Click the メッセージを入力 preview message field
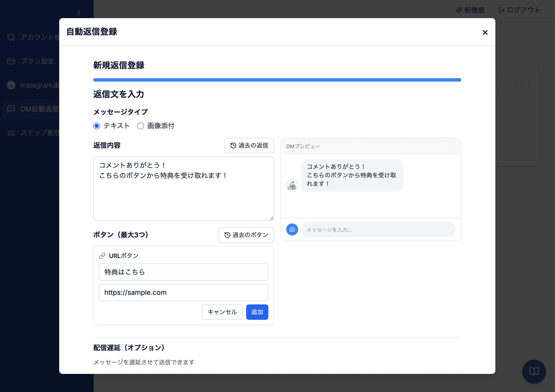 pyautogui.click(x=378, y=229)
